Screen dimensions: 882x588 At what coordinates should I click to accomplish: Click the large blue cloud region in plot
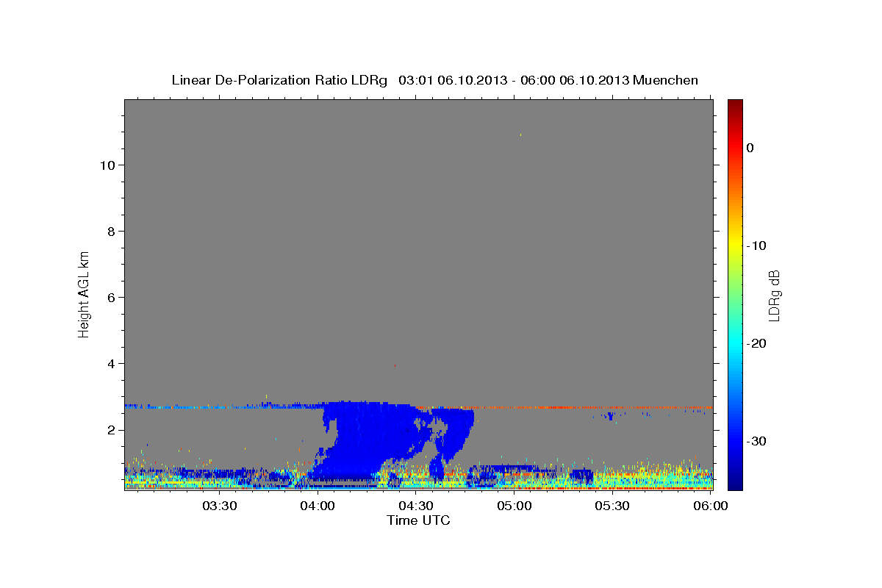375,441
